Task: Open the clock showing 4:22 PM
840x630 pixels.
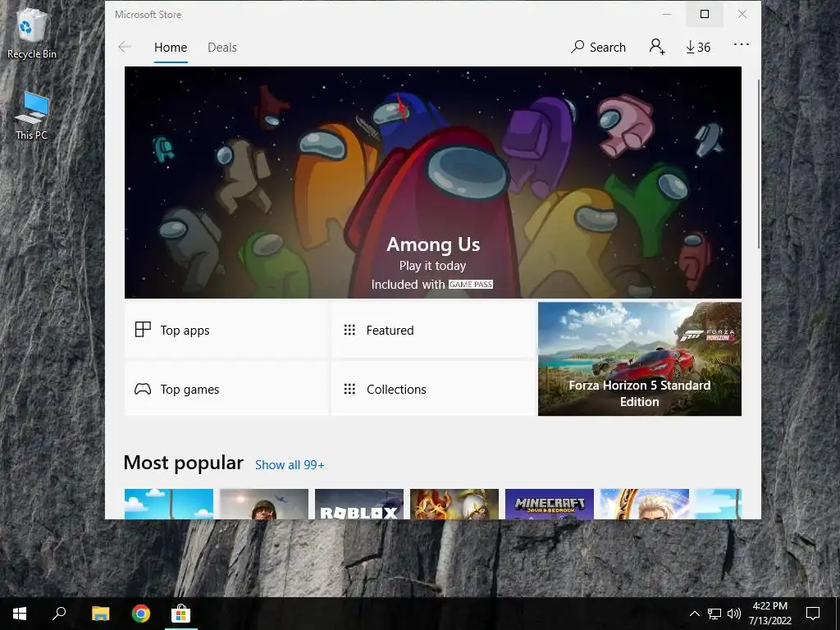Action: coord(769,614)
